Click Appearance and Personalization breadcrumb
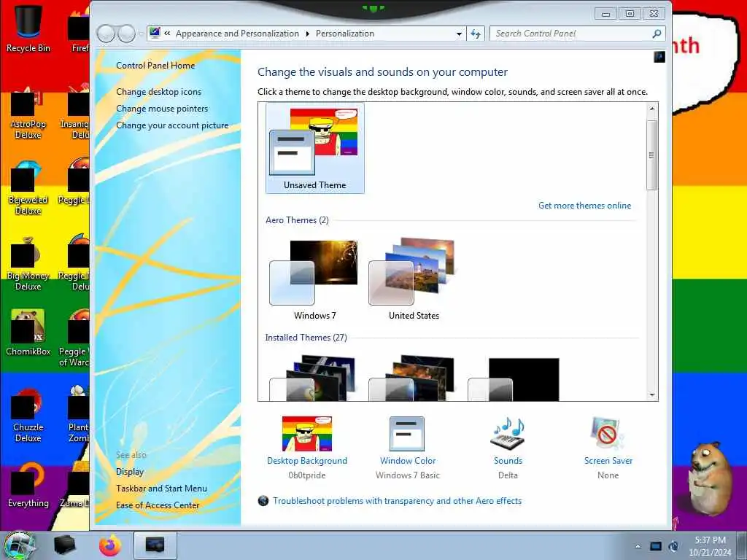 [x=237, y=34]
